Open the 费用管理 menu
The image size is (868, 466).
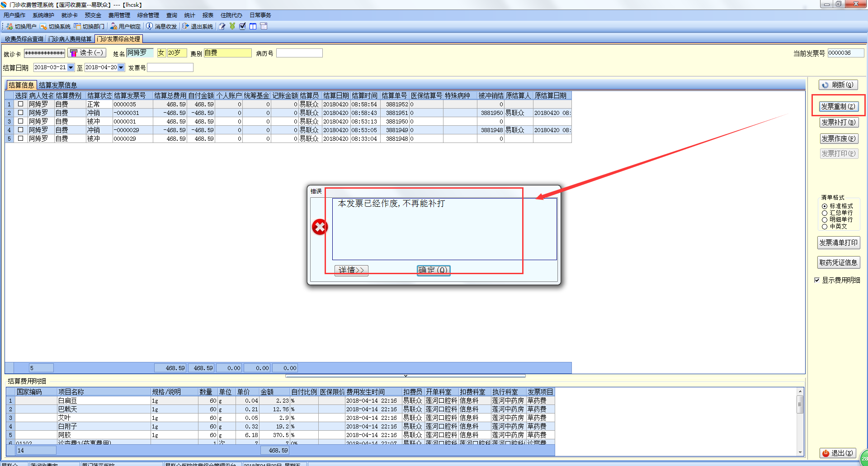click(x=119, y=15)
